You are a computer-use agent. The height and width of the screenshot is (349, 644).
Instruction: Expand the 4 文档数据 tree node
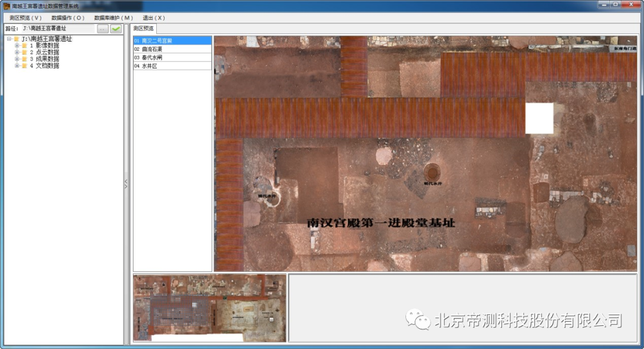tap(17, 66)
